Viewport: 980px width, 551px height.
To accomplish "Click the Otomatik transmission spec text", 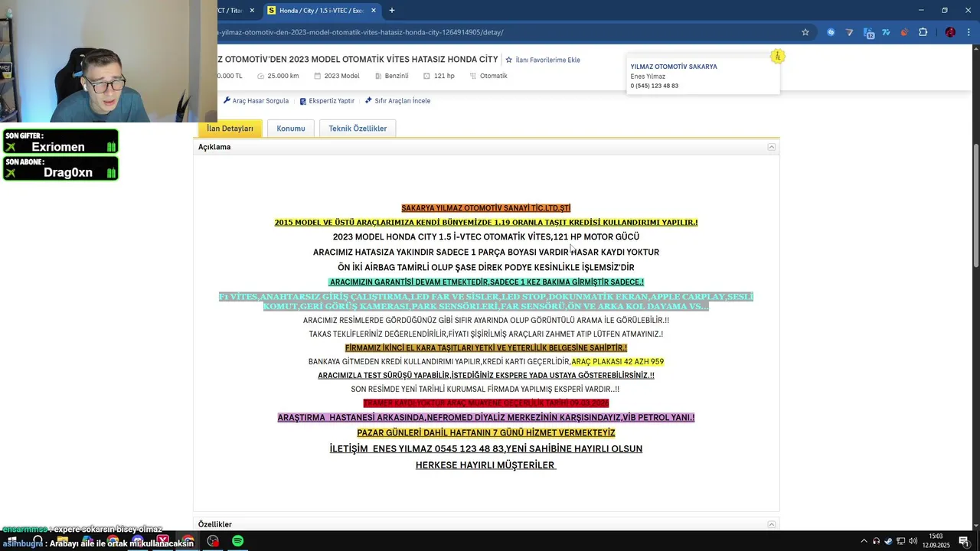I will [494, 76].
